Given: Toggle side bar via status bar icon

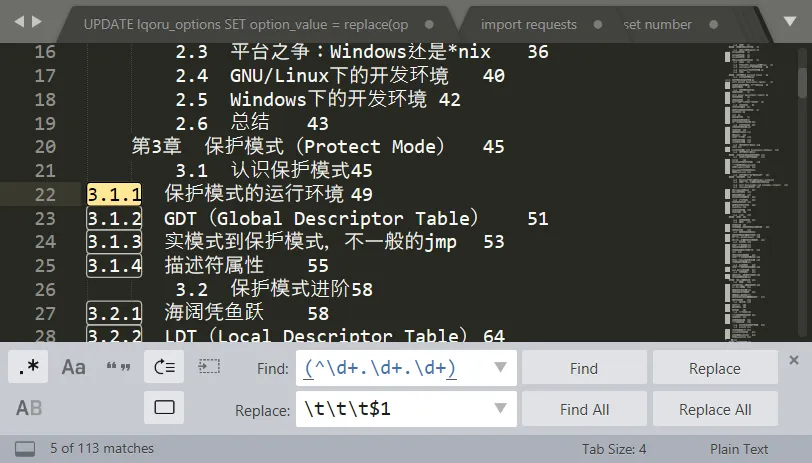Looking at the screenshot, I should click(25, 448).
